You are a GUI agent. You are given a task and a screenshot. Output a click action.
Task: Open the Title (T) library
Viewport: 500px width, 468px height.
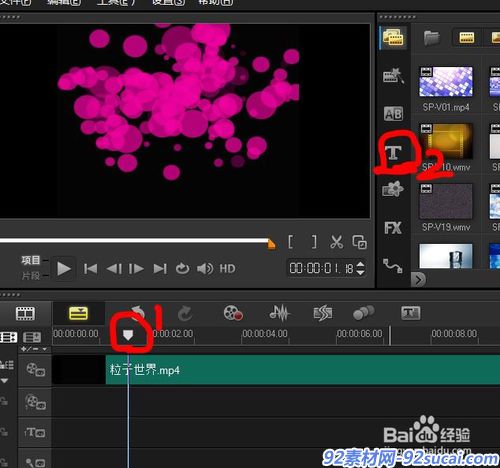click(393, 153)
